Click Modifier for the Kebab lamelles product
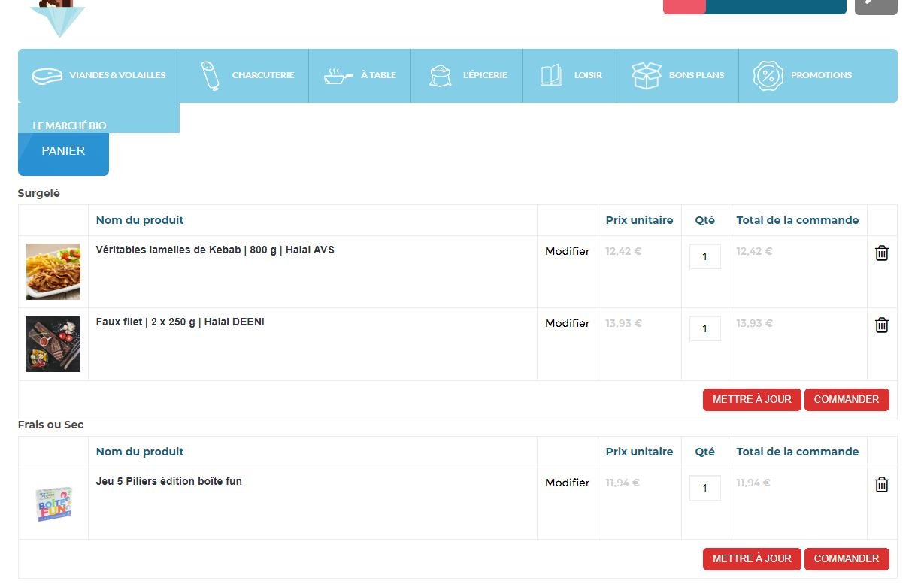This screenshot has width=924, height=587. pyautogui.click(x=567, y=251)
